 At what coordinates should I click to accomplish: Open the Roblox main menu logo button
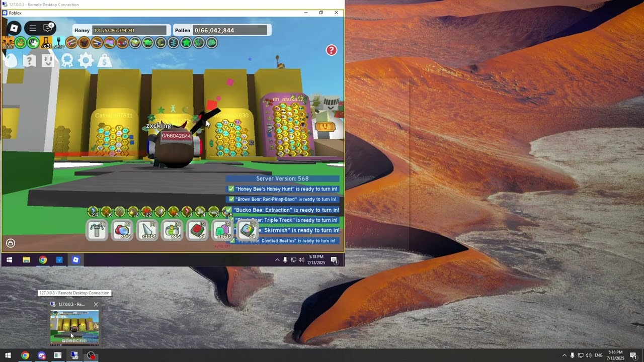tap(14, 28)
